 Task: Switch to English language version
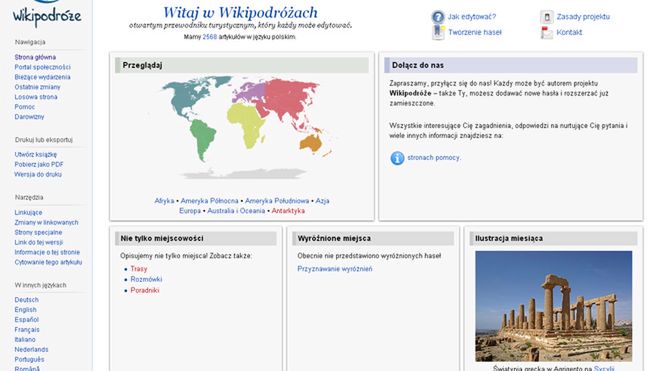point(25,310)
